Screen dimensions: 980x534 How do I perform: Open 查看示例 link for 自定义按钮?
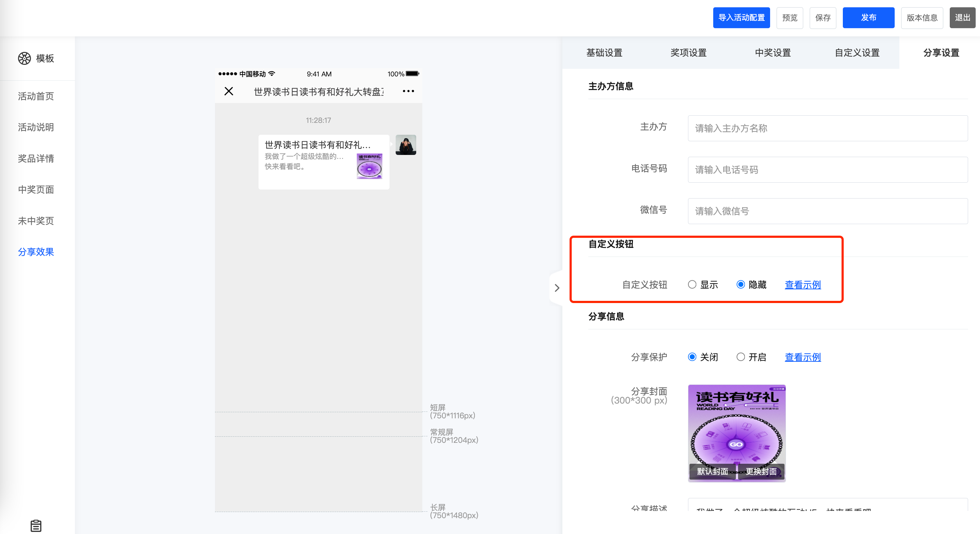[803, 285]
